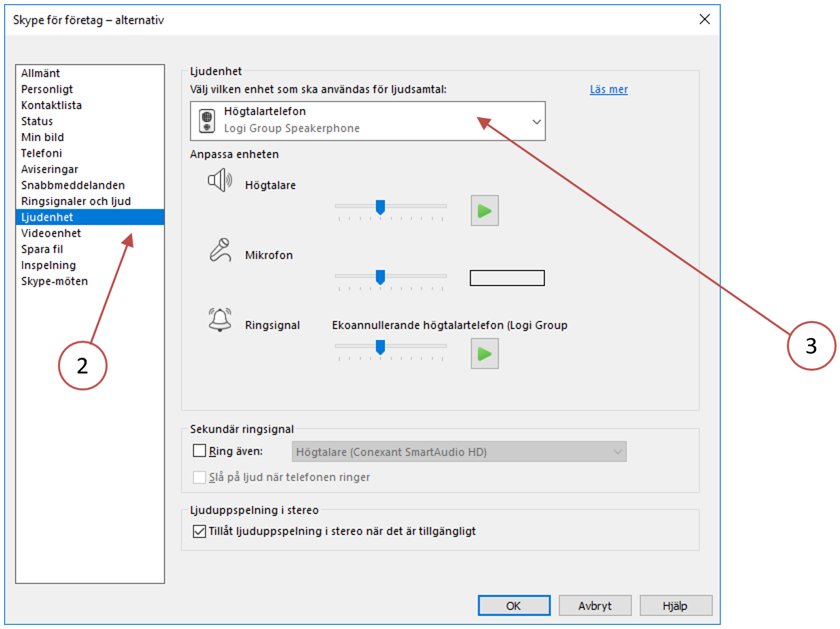Uncheck Tillåt ljuduppspelning i stereo

click(x=200, y=532)
